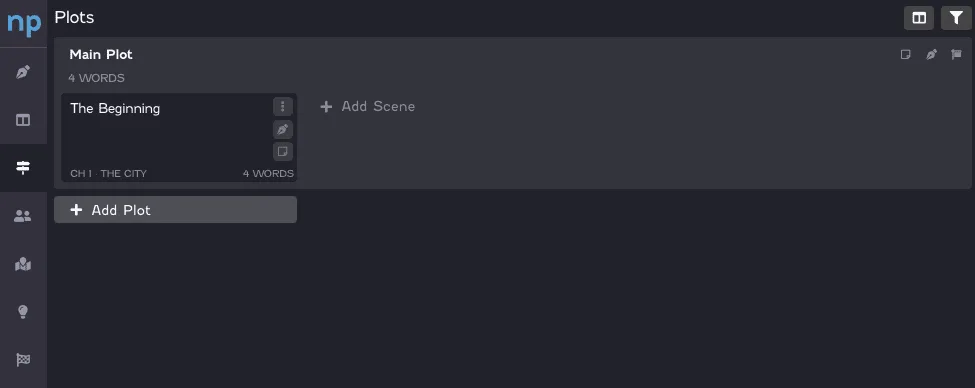Open the Ideas lightbulb icon in sidebar
Screen dimensions: 975x388
point(23,312)
